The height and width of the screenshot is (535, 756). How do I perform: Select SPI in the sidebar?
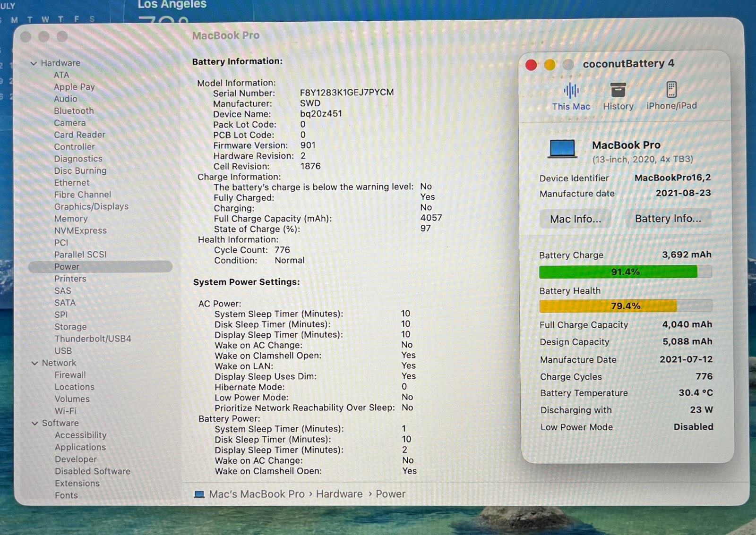(x=61, y=315)
